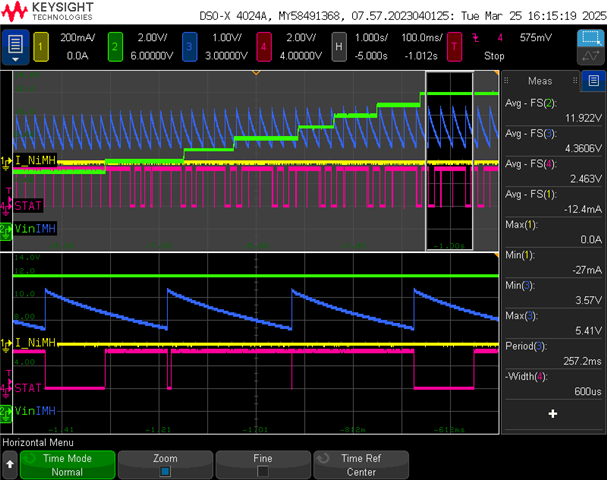Image resolution: width=607 pixels, height=480 pixels.
Task: Click VinIMH label in lower zoom window
Action: click(x=35, y=411)
